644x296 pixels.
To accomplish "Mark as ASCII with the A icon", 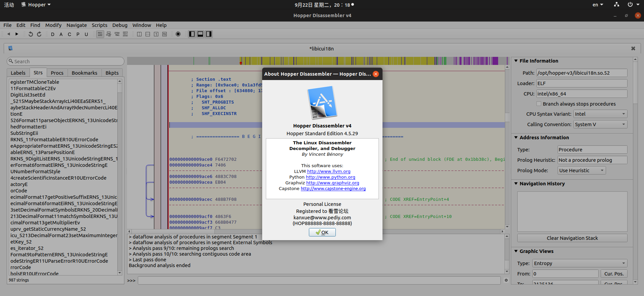I will click(61, 34).
